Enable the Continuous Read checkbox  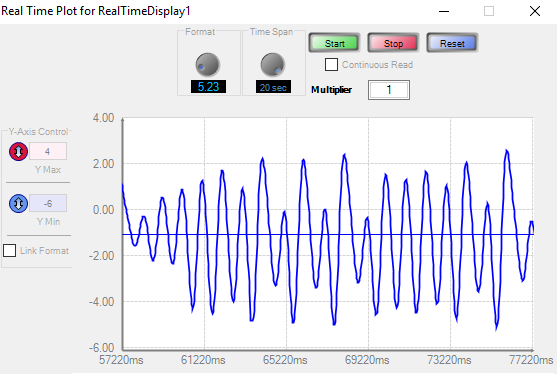pos(331,65)
